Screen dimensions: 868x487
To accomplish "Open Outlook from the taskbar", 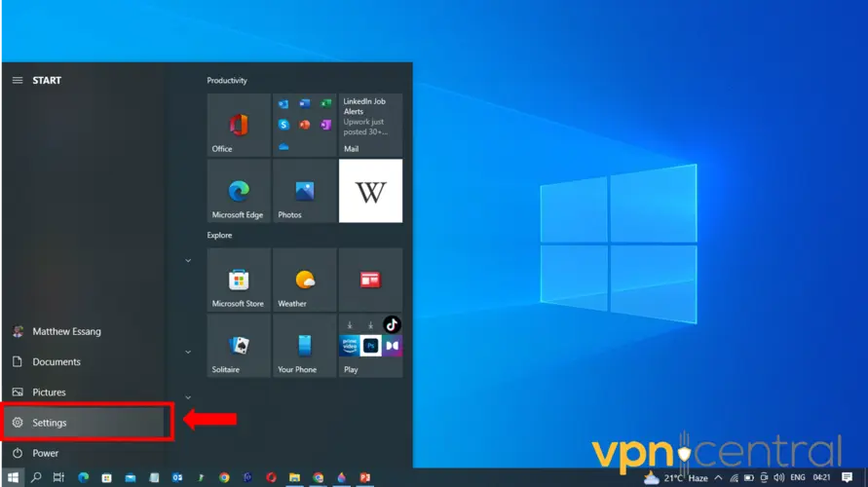I will (177, 477).
